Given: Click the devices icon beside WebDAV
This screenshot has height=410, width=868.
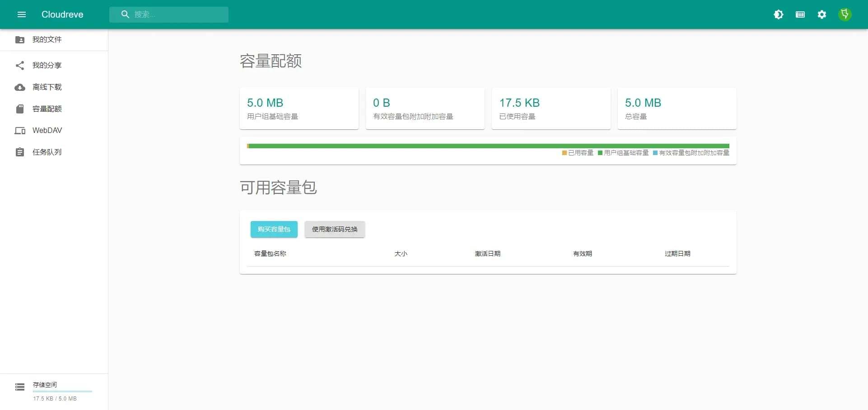Looking at the screenshot, I should tap(20, 131).
